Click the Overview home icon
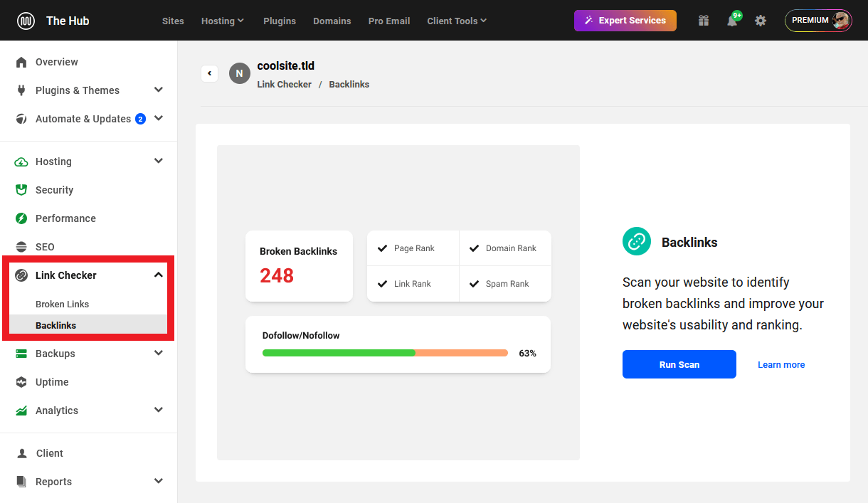This screenshot has height=503, width=868. pos(21,62)
